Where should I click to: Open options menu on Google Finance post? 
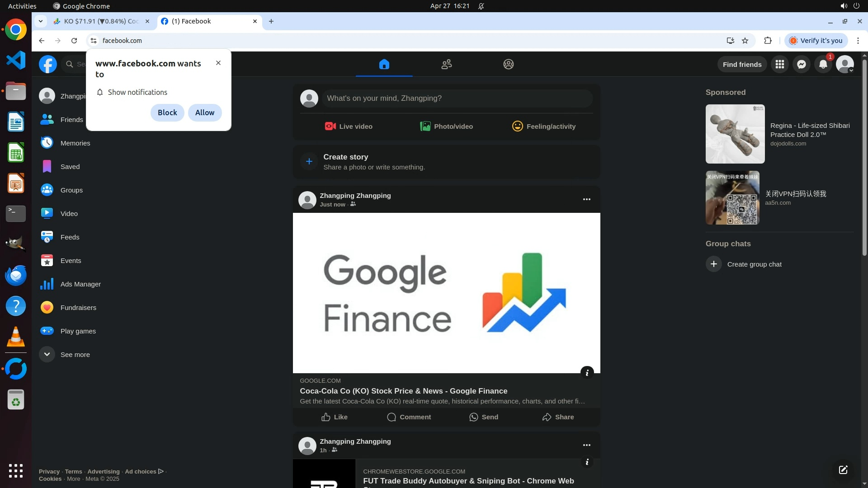point(586,199)
